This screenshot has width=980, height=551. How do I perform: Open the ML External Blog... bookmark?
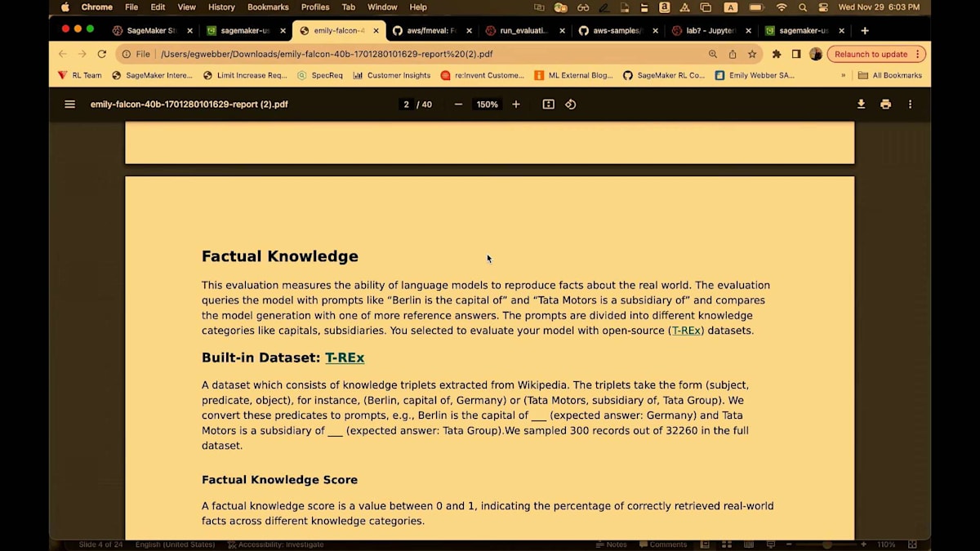click(x=573, y=75)
